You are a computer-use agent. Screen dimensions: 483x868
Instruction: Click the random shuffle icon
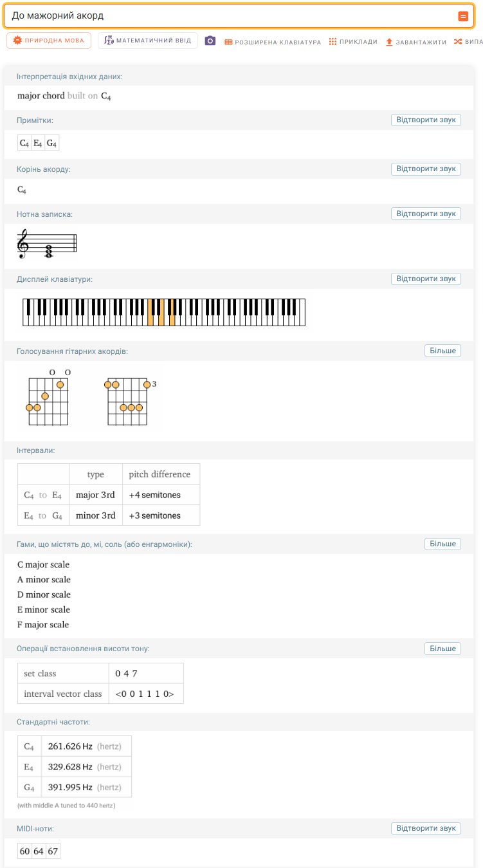458,42
